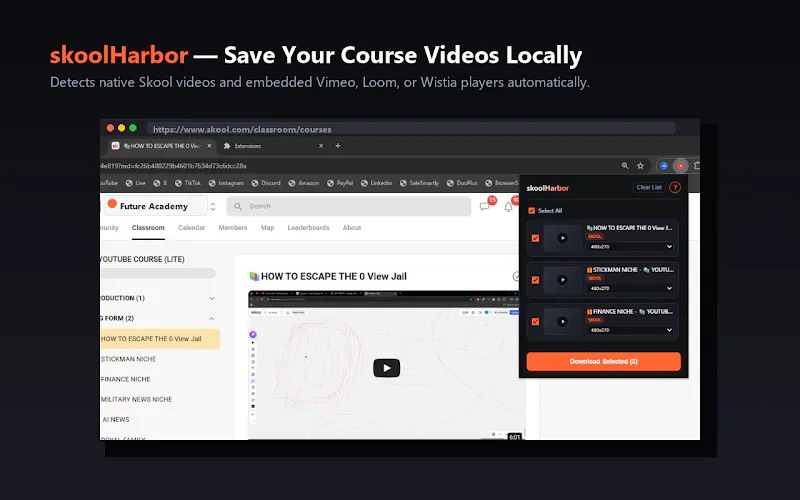The height and width of the screenshot is (500, 800).
Task: Open the X bookmark
Action: [160, 183]
